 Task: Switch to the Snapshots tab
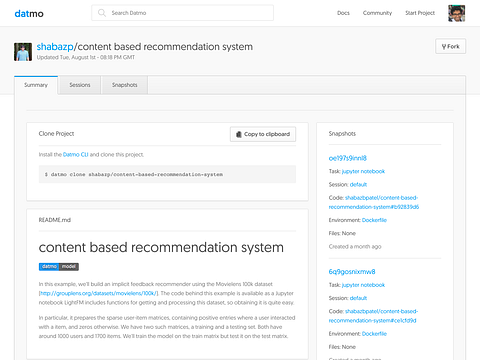click(x=125, y=85)
